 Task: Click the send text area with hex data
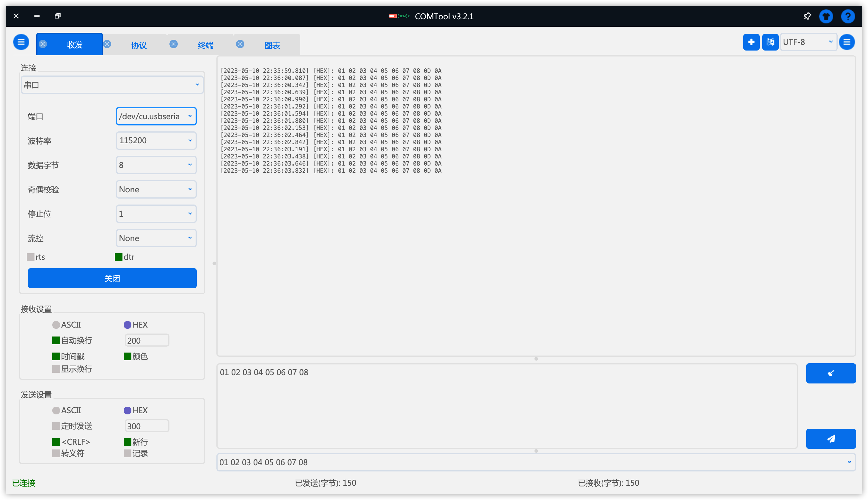pyautogui.click(x=507, y=406)
